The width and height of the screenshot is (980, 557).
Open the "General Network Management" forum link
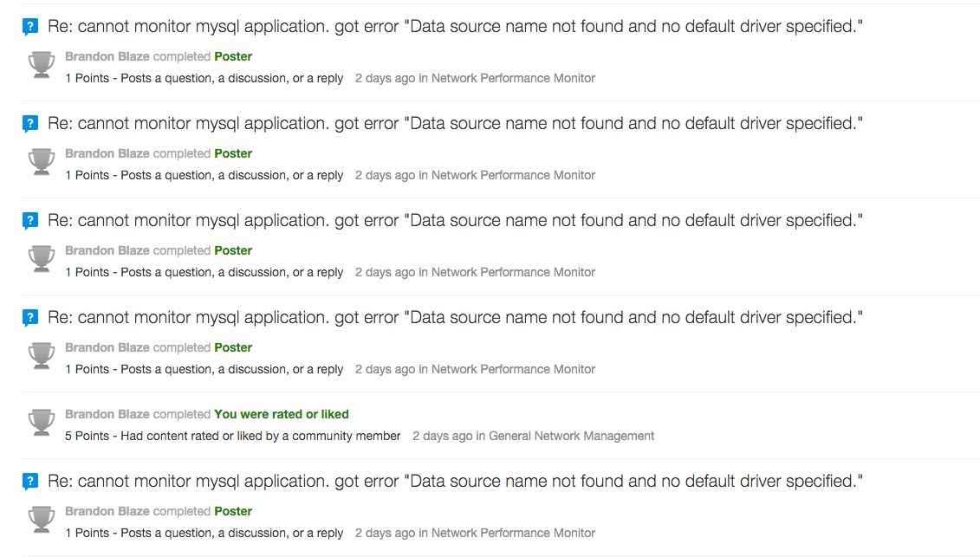[x=572, y=436]
